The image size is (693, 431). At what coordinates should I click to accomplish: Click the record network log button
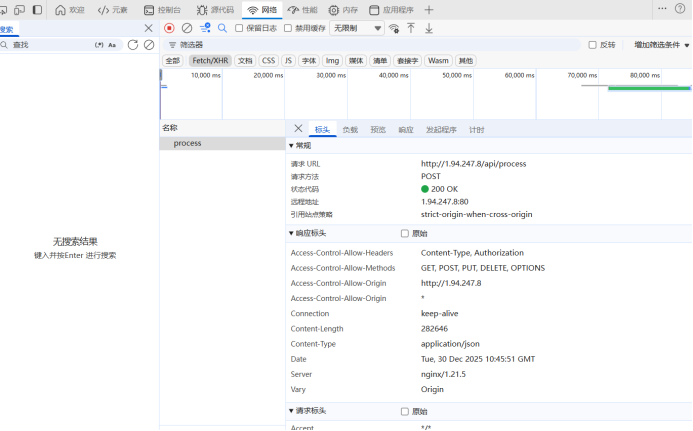(169, 28)
